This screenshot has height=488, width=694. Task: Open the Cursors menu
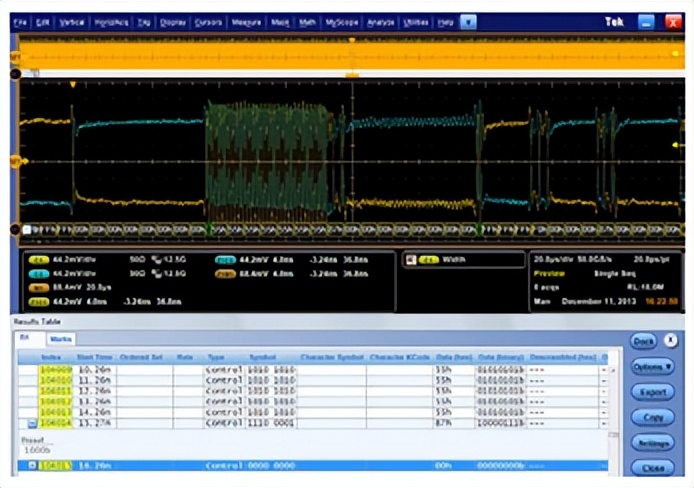pyautogui.click(x=208, y=21)
